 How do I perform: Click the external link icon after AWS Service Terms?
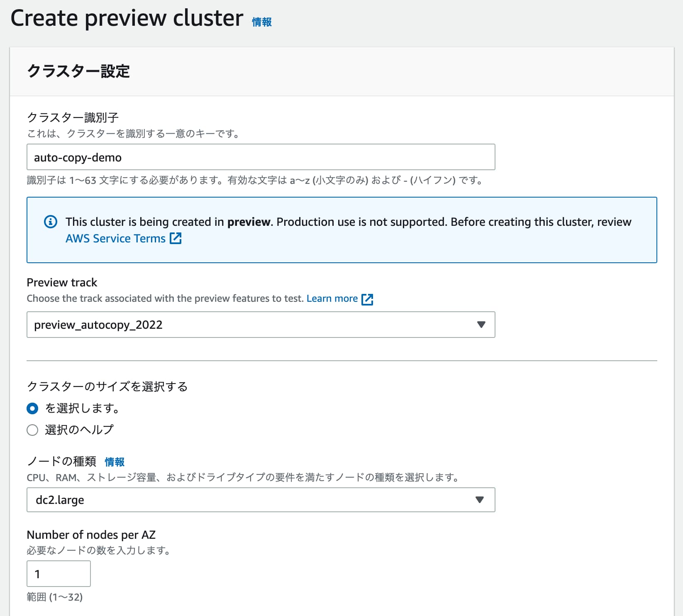pyautogui.click(x=176, y=238)
